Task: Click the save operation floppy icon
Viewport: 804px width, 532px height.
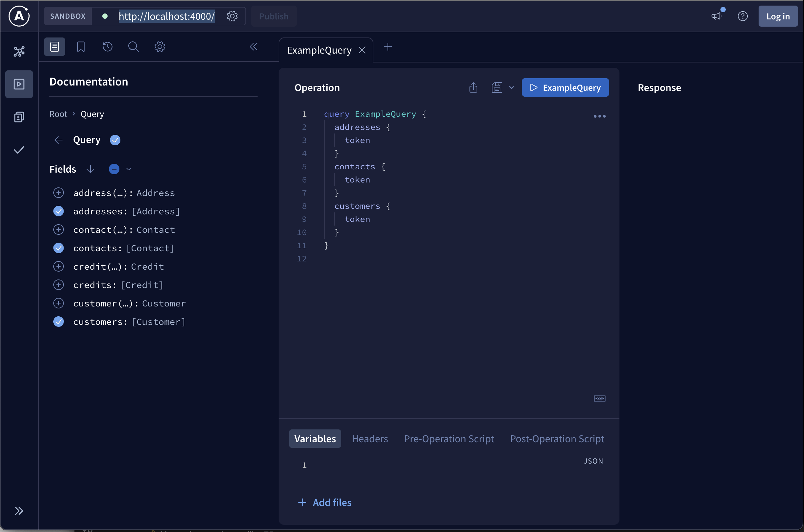Action: pyautogui.click(x=497, y=87)
